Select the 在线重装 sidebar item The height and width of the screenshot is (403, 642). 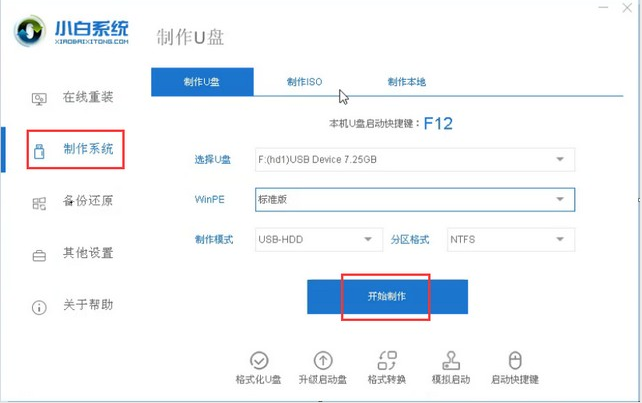click(75, 98)
